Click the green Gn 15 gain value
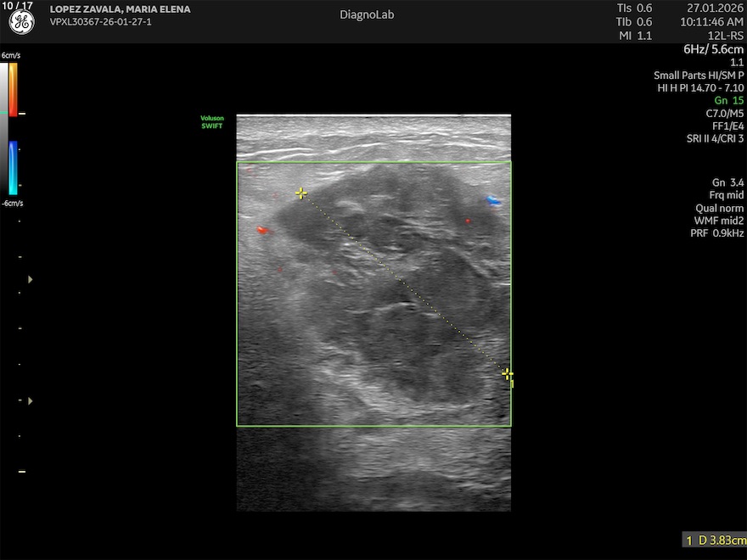The image size is (747, 560). tap(728, 100)
